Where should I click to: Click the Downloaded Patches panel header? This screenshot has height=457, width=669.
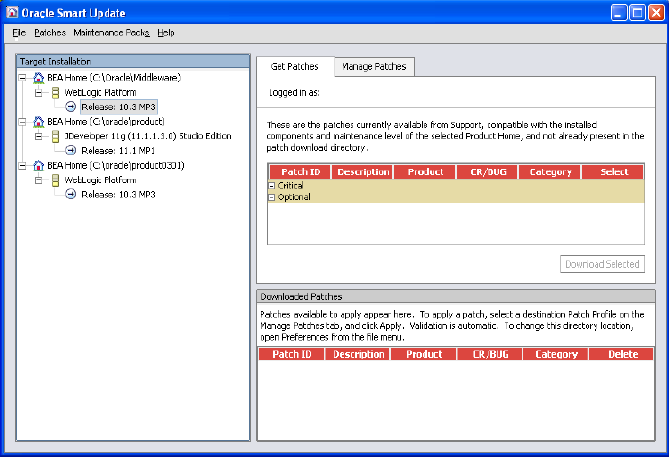pos(456,297)
